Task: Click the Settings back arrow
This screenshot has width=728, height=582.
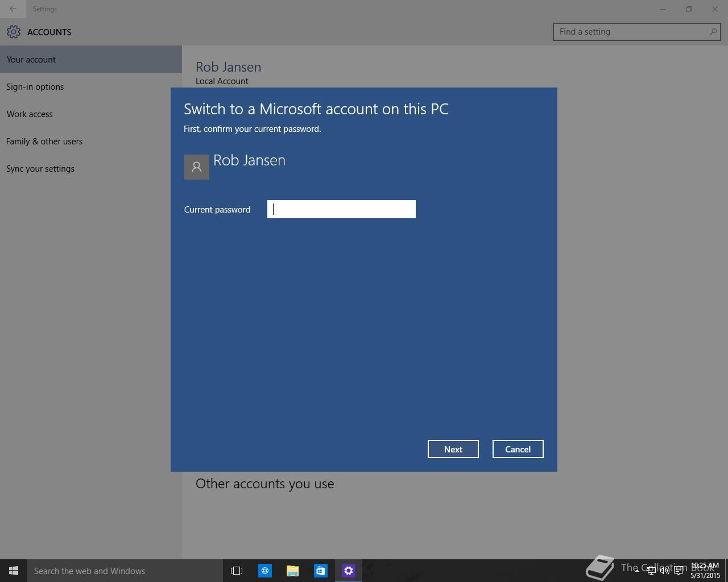Action: [13, 9]
